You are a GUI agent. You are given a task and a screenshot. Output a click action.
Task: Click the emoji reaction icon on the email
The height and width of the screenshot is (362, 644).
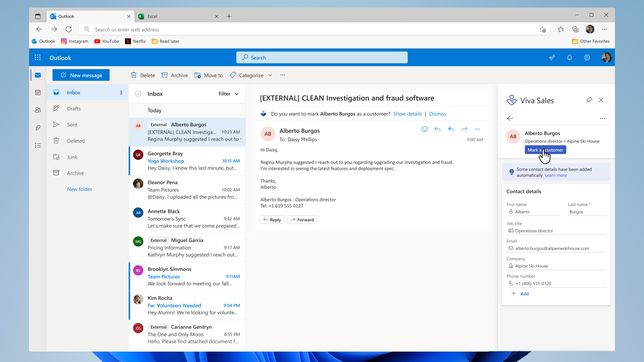tap(424, 129)
